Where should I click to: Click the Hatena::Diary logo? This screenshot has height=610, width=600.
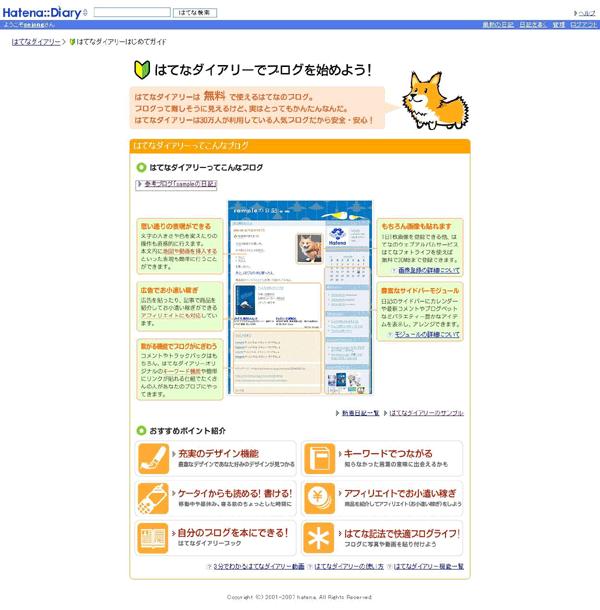(42, 12)
